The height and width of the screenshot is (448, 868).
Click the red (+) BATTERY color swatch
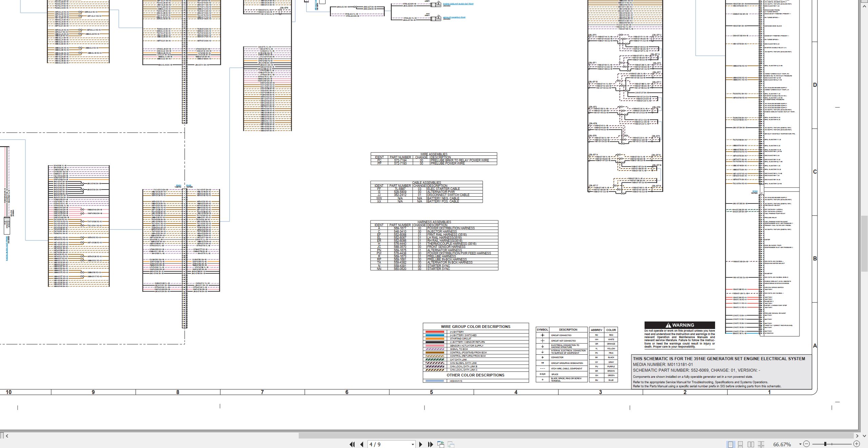tap(434, 332)
